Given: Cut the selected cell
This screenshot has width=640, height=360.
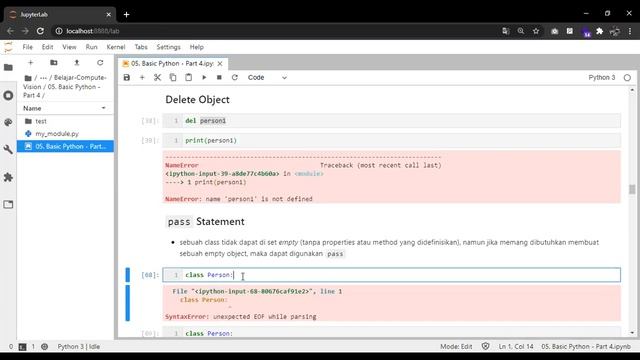Looking at the screenshot, I should click(x=158, y=78).
